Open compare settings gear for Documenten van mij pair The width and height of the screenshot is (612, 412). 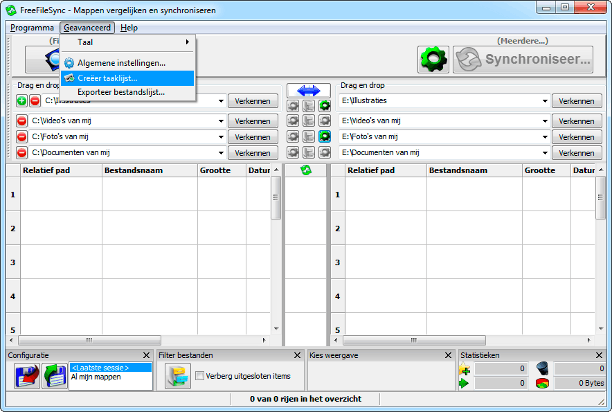293,152
